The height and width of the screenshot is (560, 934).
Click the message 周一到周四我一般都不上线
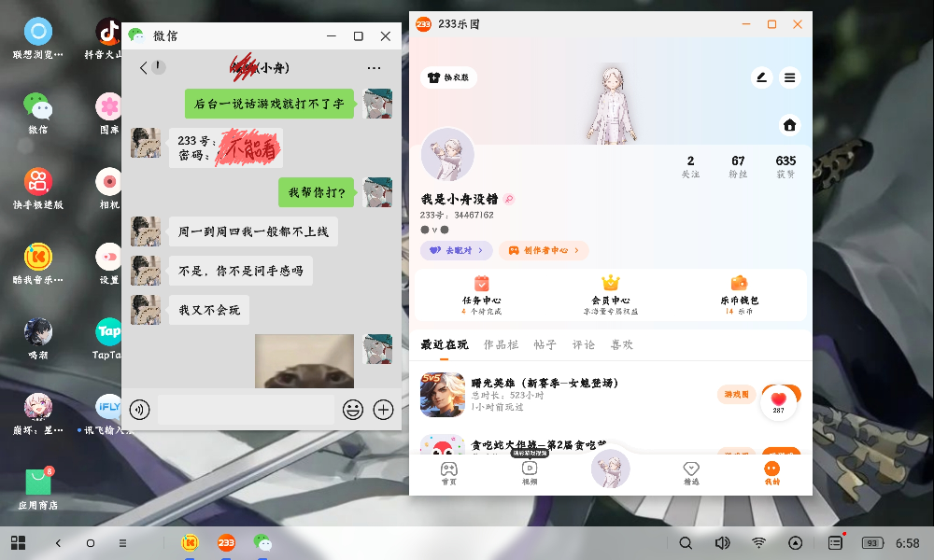(x=253, y=231)
